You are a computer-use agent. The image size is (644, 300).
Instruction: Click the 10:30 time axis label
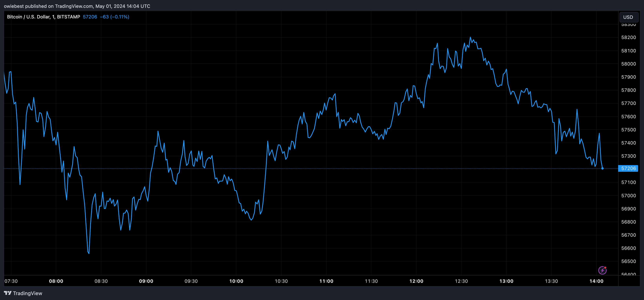281,281
